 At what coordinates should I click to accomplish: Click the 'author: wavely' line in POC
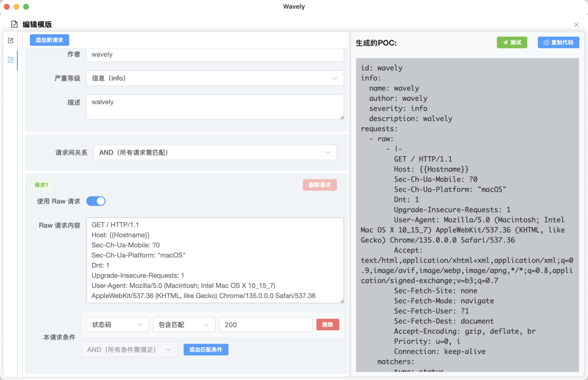click(398, 99)
